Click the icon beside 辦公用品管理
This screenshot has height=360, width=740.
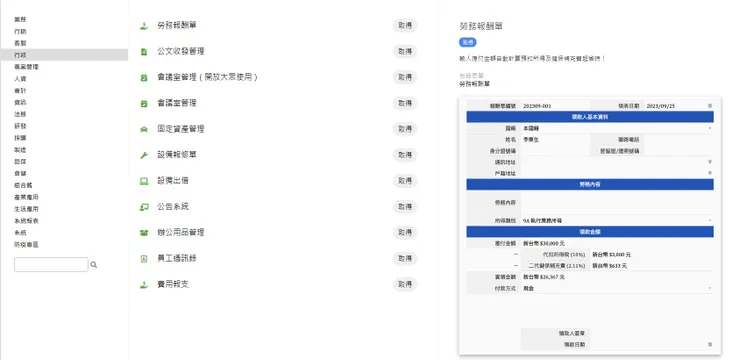pyautogui.click(x=144, y=233)
